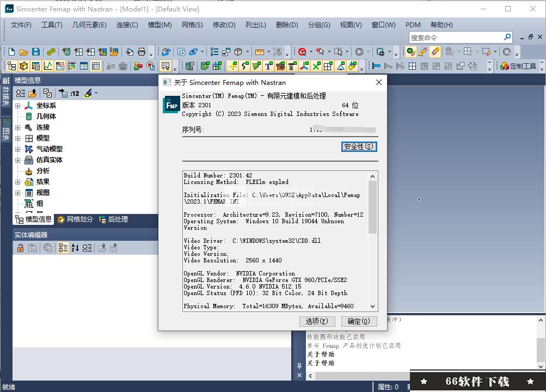Click the checkboxes icon in 模型信息 toolbar
This screenshot has height=392, width=546.
(x=48, y=93)
